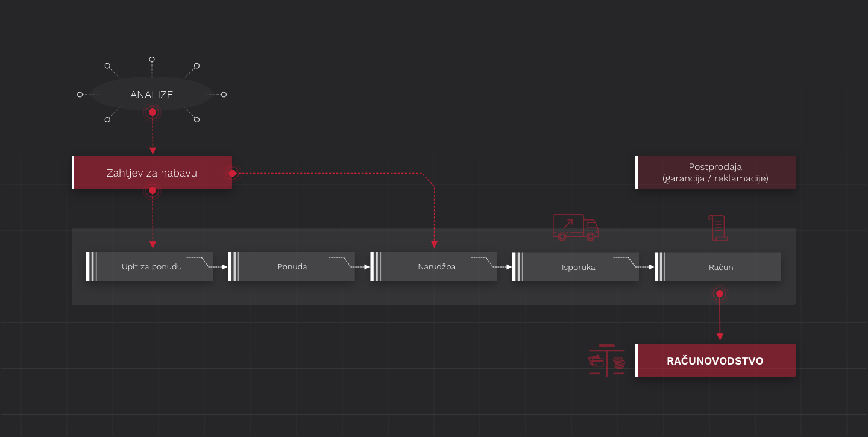The width and height of the screenshot is (868, 437).
Task: Click the red arrowhead above Upit za ponudu
Action: click(153, 245)
